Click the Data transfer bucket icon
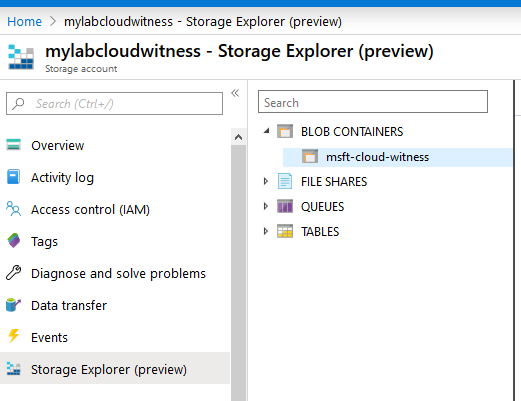521x401 pixels. click(13, 305)
